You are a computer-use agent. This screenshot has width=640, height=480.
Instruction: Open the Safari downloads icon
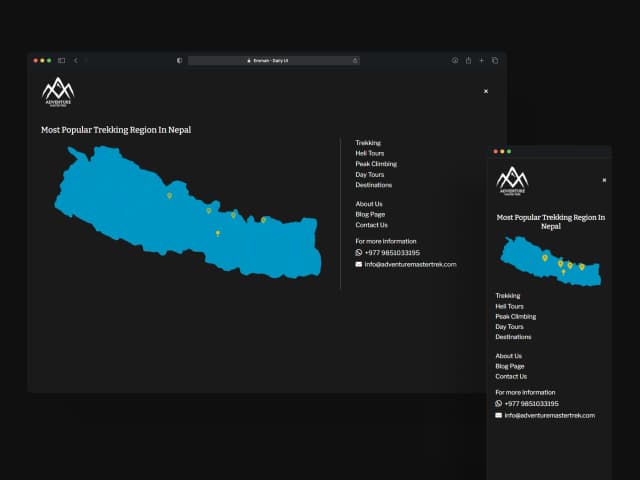pyautogui.click(x=455, y=60)
